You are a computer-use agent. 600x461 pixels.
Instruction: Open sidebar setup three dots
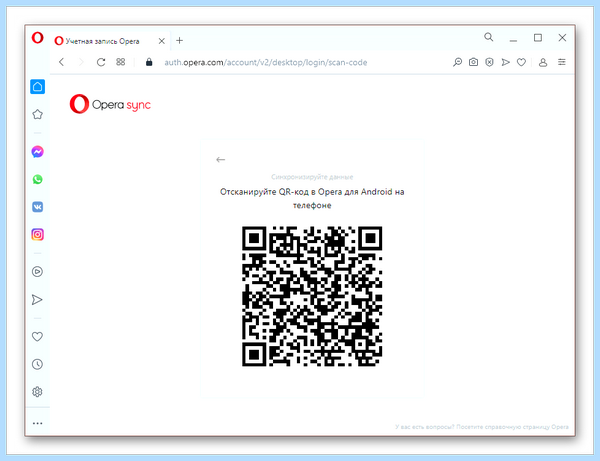(x=38, y=423)
